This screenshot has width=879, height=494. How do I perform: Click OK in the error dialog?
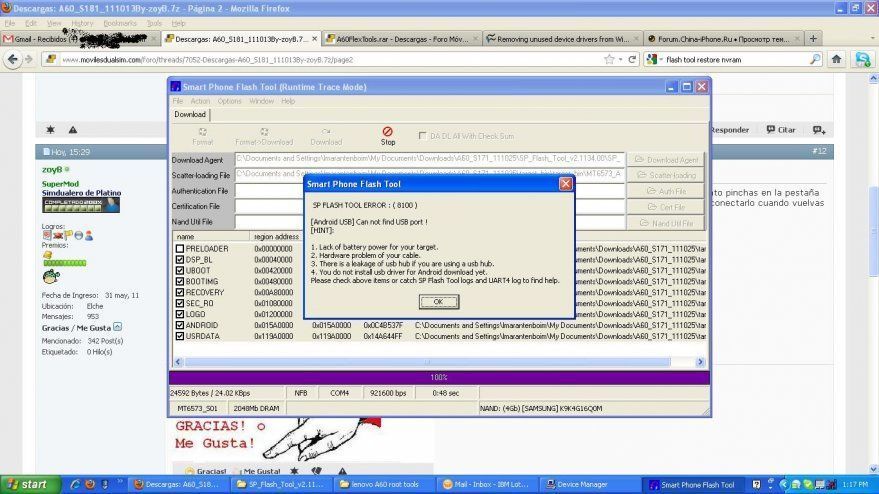point(438,302)
